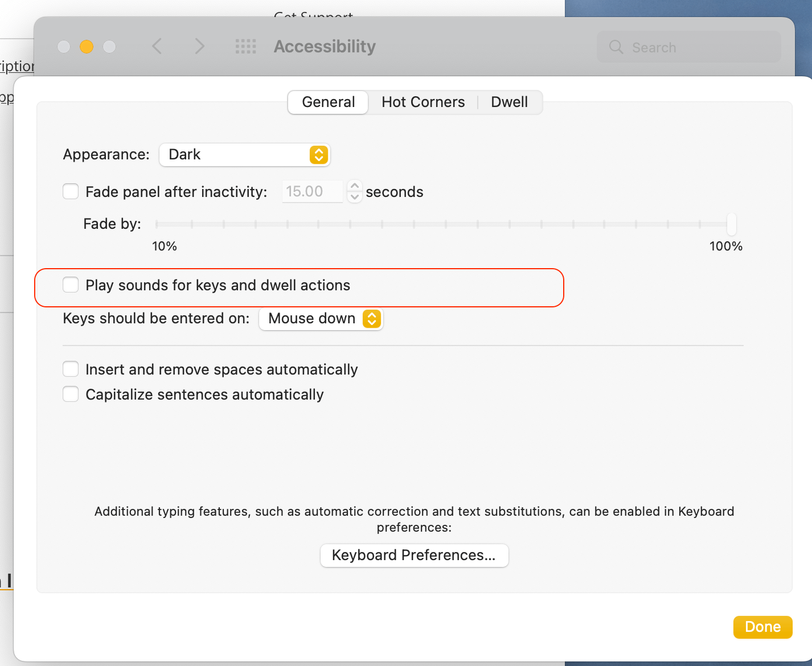Click the seconds stepper up arrow
812x666 pixels.
(354, 187)
